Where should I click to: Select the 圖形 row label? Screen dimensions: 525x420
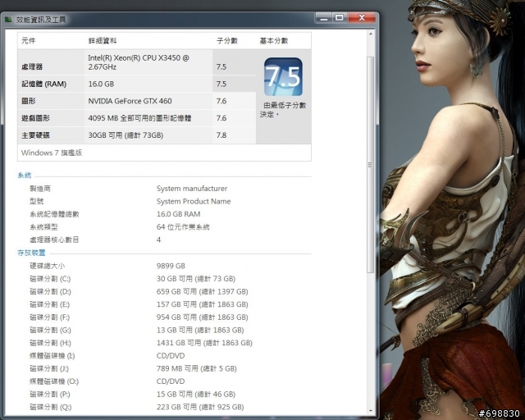click(x=29, y=101)
